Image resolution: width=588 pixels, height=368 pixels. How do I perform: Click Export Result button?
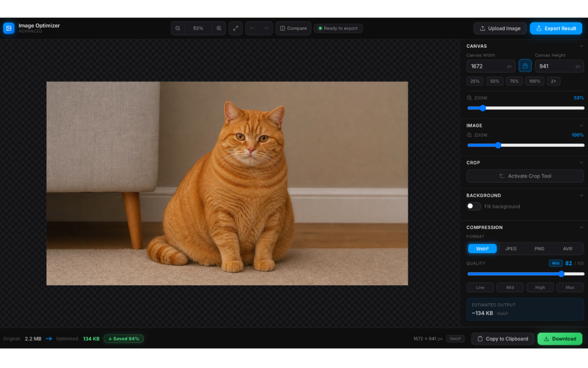click(556, 28)
